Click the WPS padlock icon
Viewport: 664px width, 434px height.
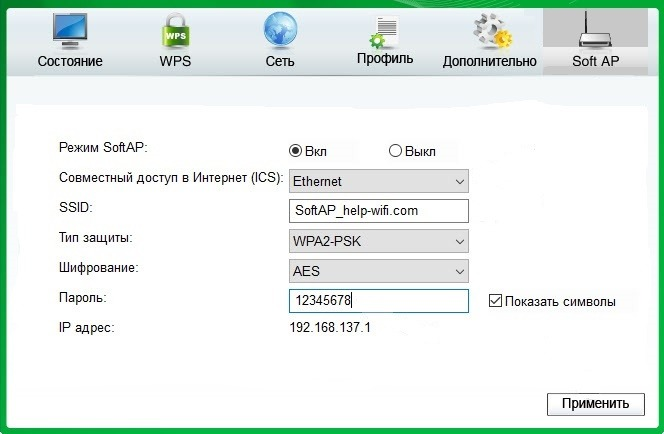coord(175,30)
